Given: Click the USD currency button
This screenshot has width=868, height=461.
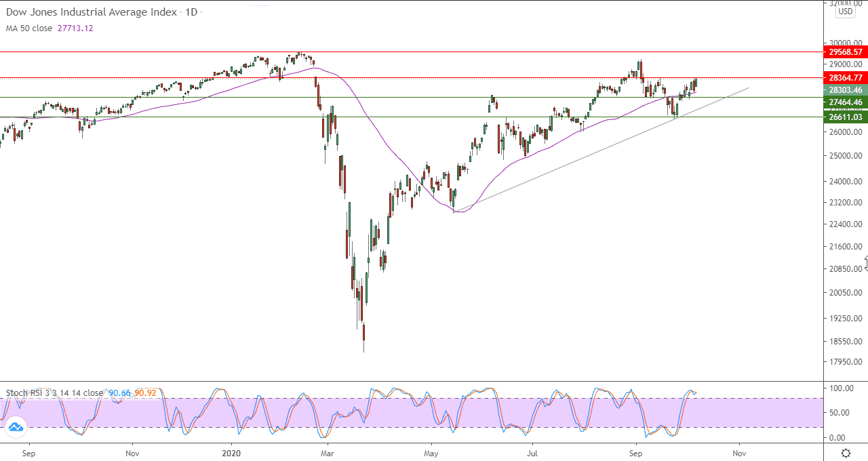Looking at the screenshot, I should [x=845, y=12].
